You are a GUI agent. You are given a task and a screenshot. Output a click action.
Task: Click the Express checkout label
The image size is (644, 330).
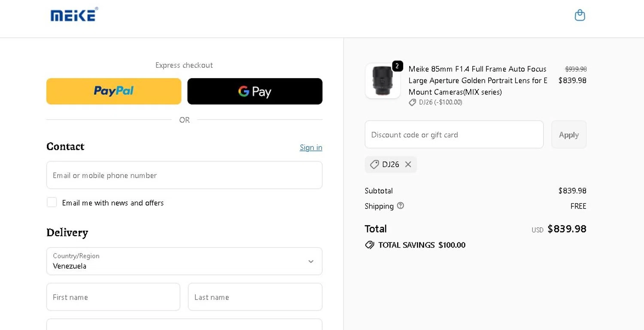pos(184,65)
